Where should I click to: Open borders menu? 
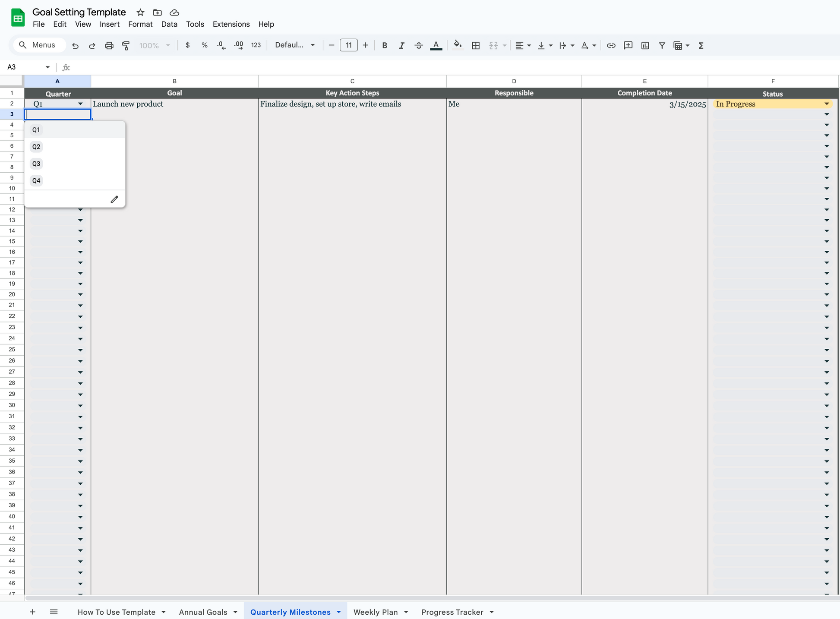[476, 45]
